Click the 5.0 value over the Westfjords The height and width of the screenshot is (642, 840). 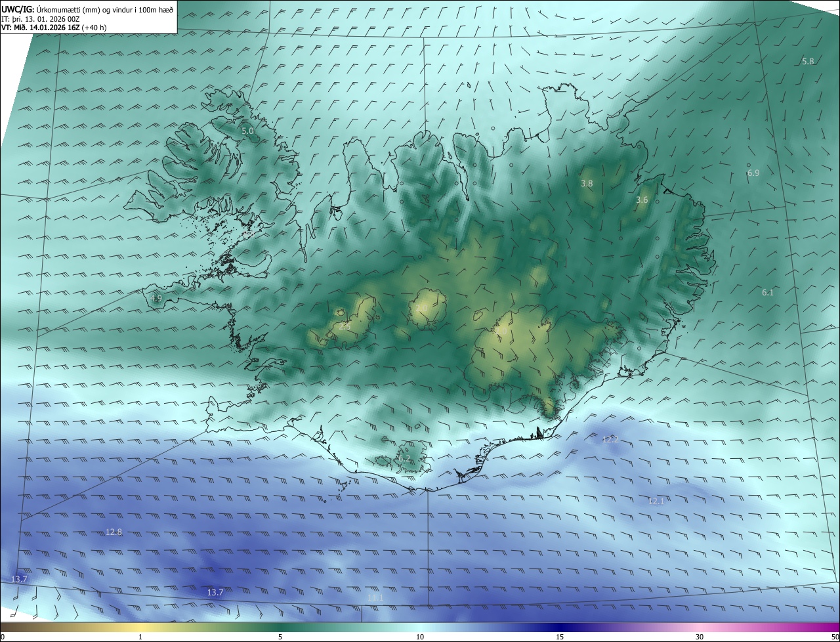(x=247, y=131)
